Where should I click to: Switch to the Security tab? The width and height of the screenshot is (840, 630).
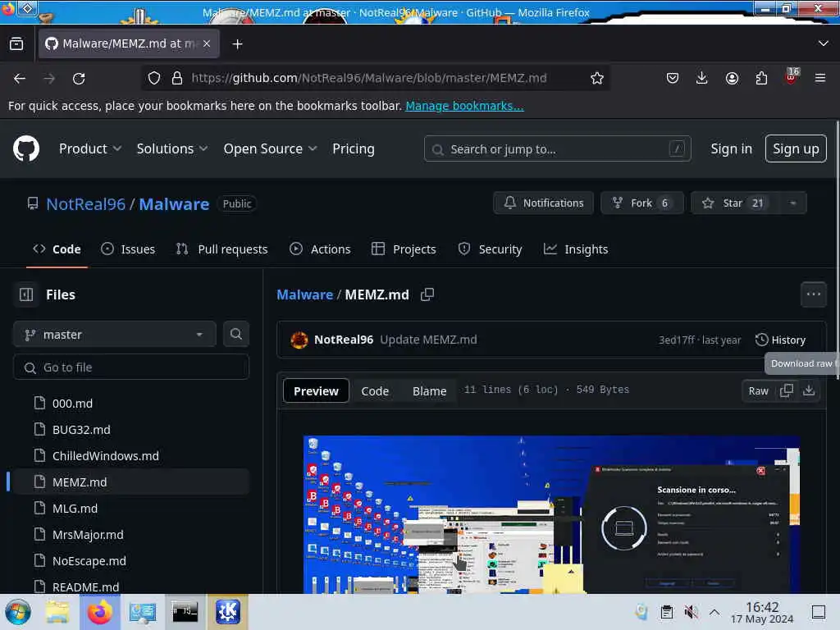pos(491,249)
